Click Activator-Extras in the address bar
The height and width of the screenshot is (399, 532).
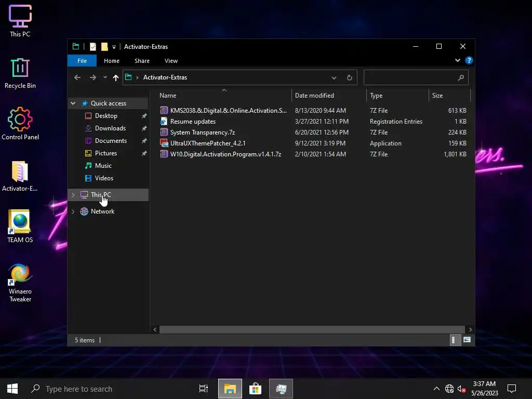[x=165, y=77]
